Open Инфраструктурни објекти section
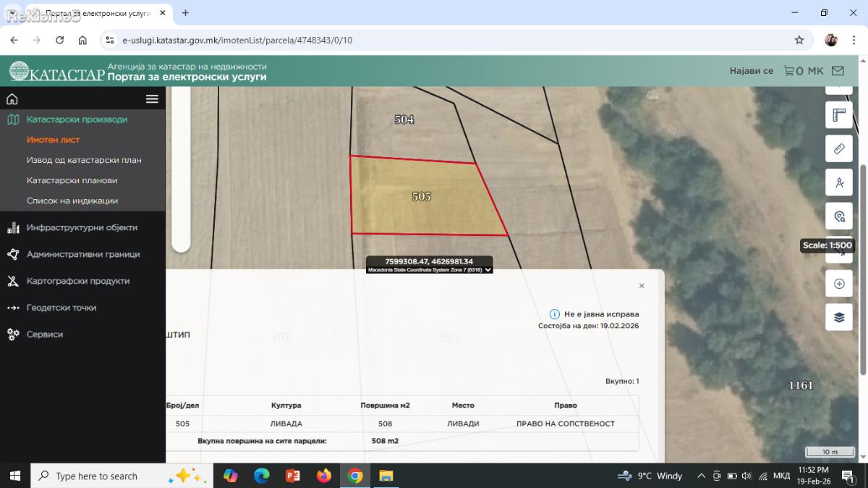 coord(82,227)
